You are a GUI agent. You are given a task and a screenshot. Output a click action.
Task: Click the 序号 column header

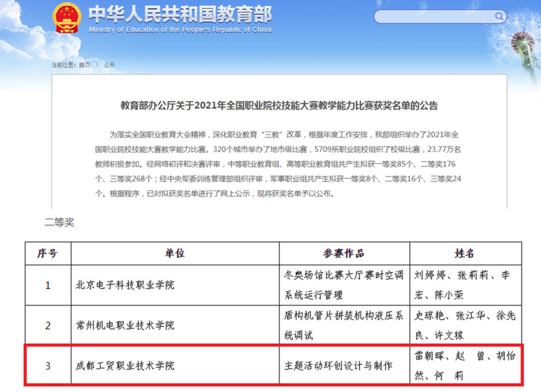tap(47, 253)
